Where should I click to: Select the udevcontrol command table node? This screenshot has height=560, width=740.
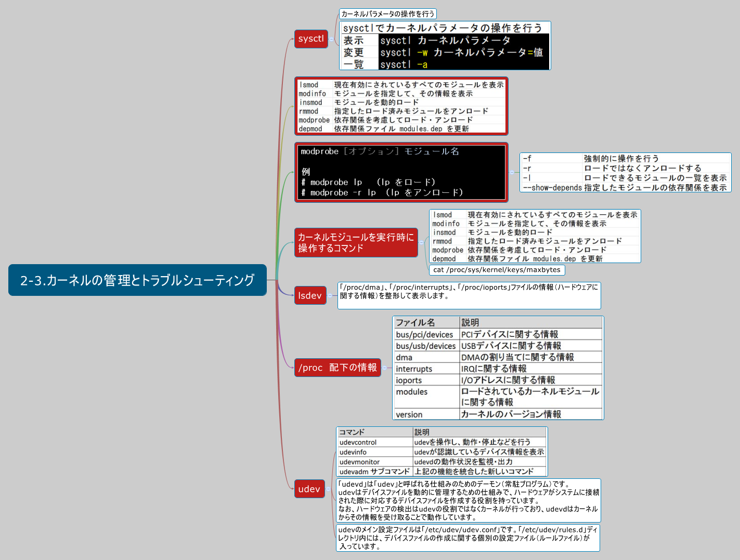point(442,452)
